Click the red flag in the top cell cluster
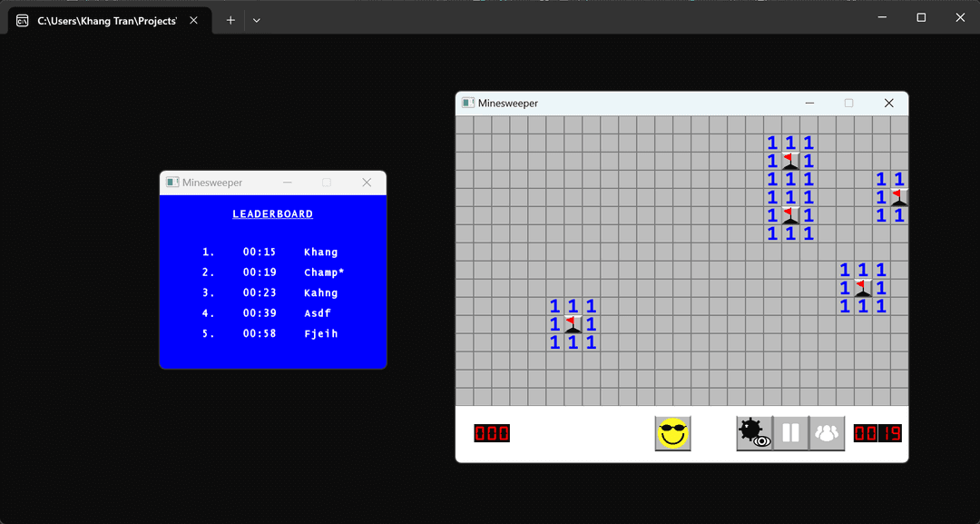 point(789,161)
